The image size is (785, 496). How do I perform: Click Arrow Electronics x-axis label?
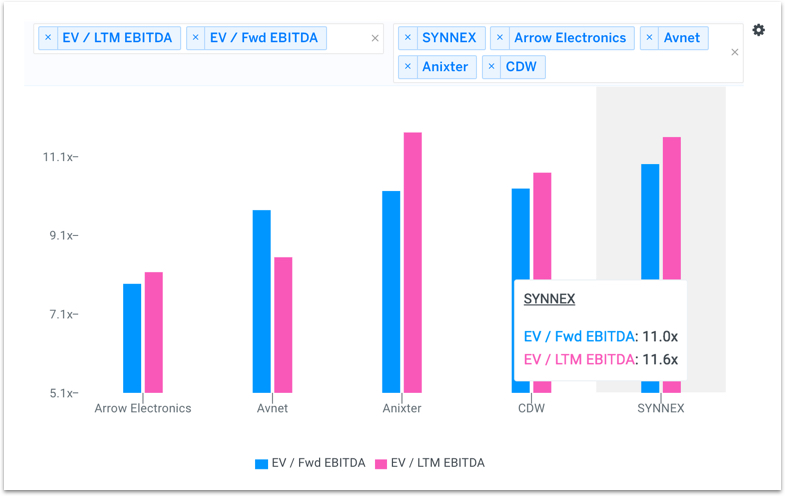pos(143,408)
